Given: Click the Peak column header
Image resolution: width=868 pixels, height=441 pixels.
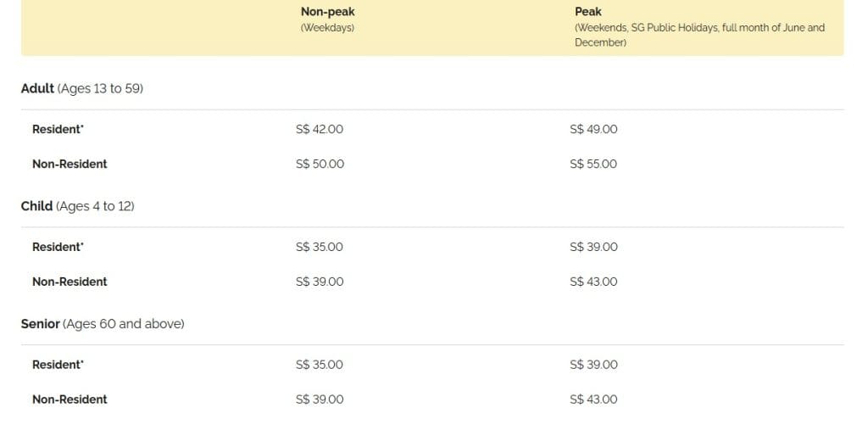Looking at the screenshot, I should 588,12.
